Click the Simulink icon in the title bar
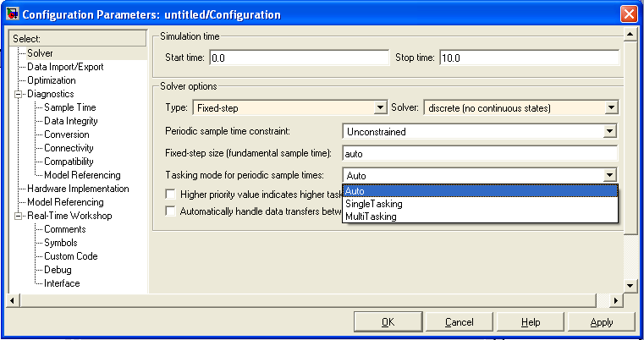Image resolution: width=644 pixels, height=340 pixels. [13, 14]
